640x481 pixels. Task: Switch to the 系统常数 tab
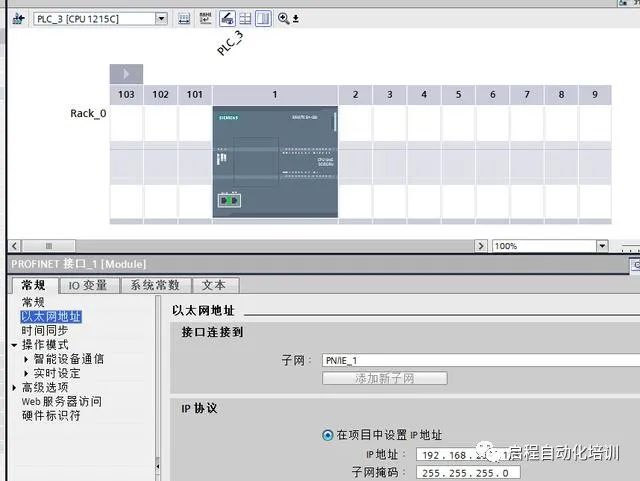pos(155,285)
